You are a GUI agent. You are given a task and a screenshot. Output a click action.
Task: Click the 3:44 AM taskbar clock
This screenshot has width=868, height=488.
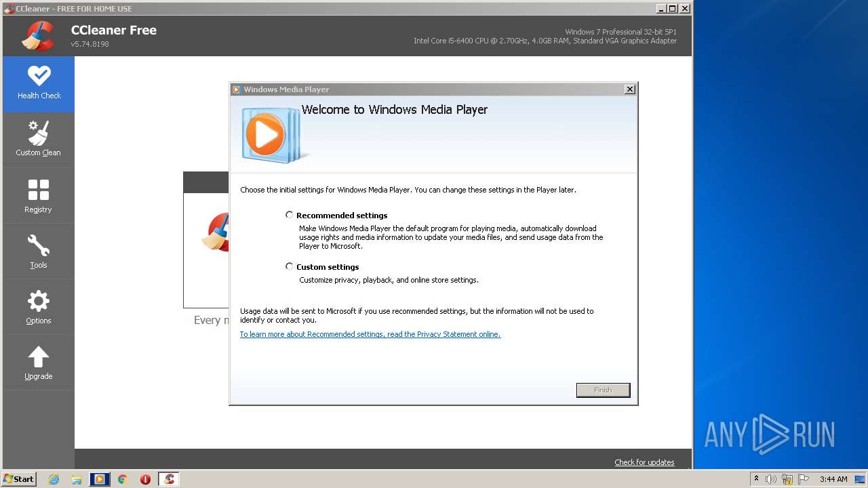point(833,479)
